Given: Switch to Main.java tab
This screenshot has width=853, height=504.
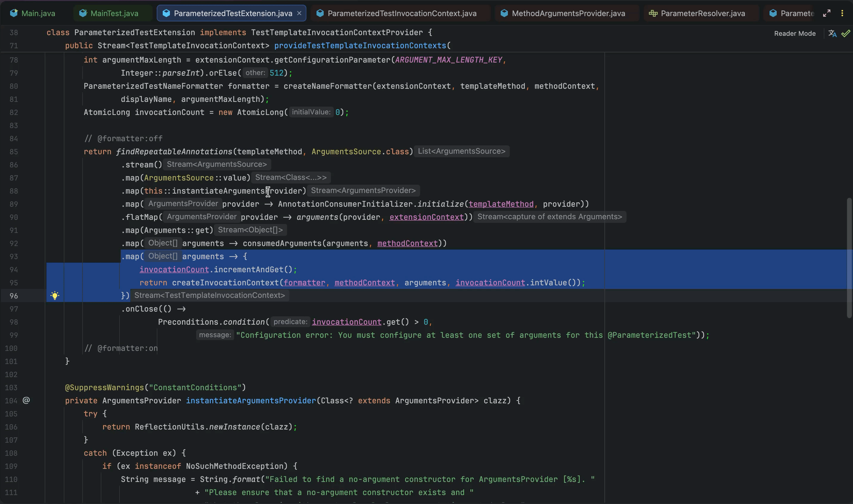Looking at the screenshot, I should click(x=38, y=13).
